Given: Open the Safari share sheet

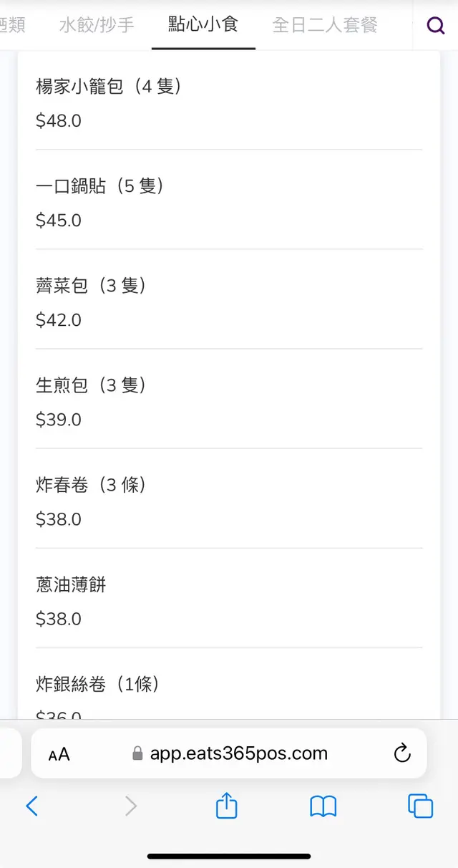Looking at the screenshot, I should pos(226,806).
